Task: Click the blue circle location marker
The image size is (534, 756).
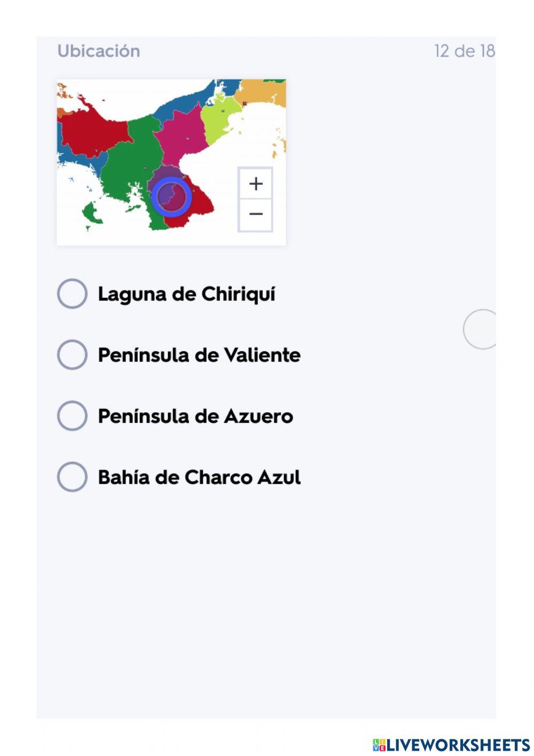Action: 171,196
